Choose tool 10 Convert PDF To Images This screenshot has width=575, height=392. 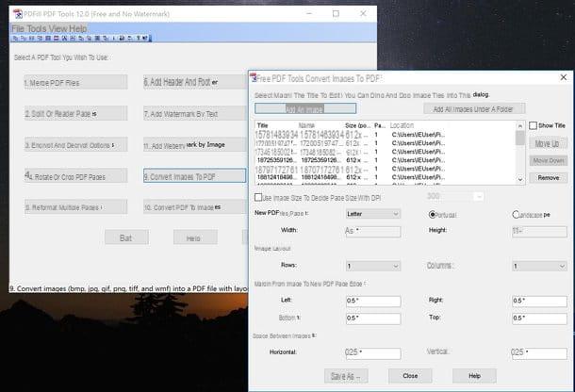tap(195, 207)
